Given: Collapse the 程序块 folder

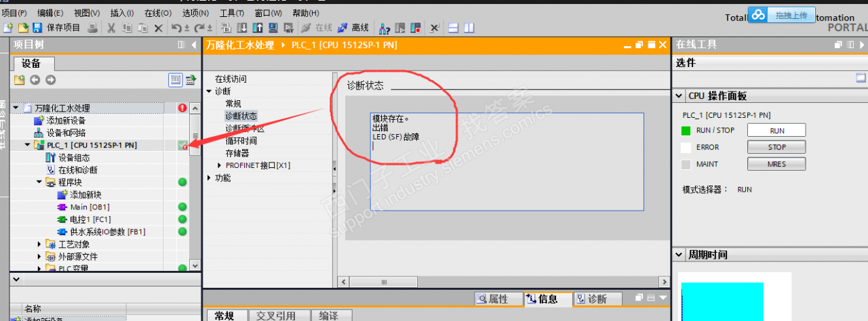Looking at the screenshot, I should (x=39, y=182).
